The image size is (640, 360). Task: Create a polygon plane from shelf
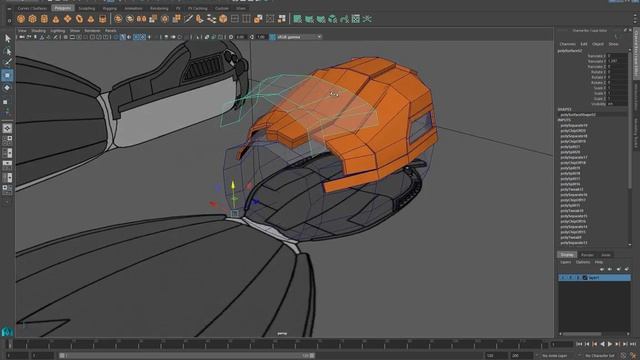point(67,19)
